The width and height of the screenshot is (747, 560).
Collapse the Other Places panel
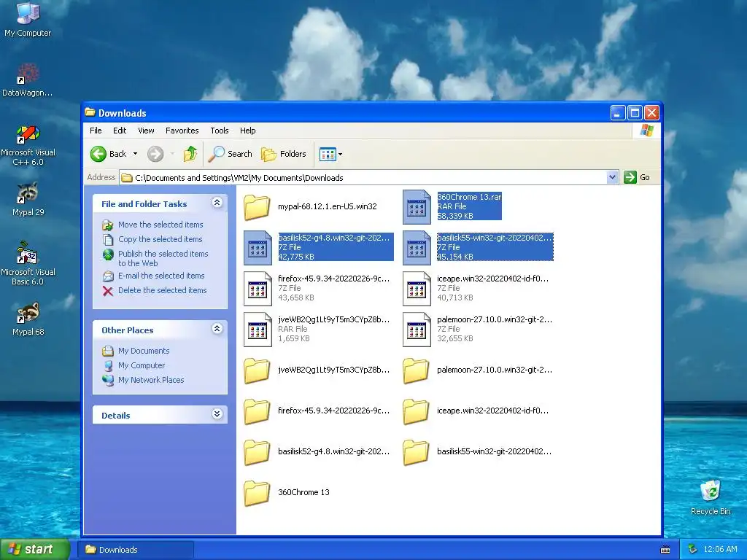(217, 329)
